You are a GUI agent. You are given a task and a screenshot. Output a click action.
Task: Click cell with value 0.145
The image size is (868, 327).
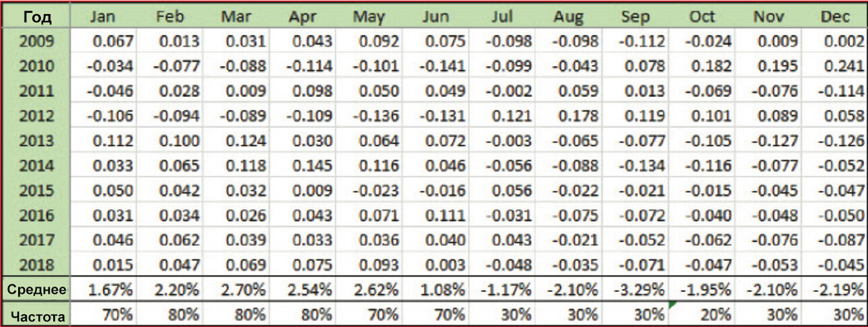click(302, 165)
